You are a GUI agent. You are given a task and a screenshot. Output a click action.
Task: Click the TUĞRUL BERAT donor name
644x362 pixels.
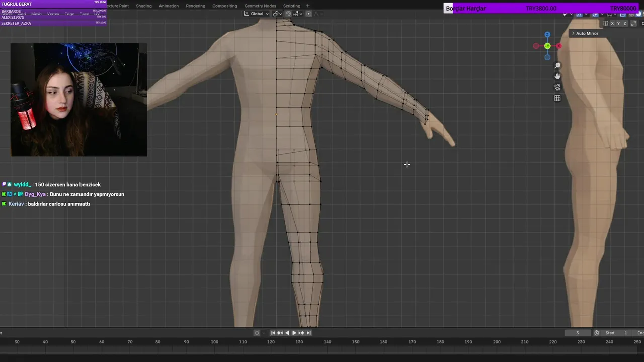click(16, 4)
